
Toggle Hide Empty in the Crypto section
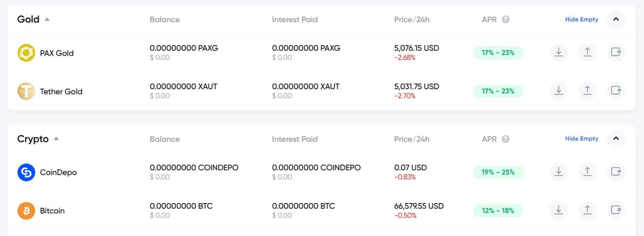pyautogui.click(x=581, y=138)
